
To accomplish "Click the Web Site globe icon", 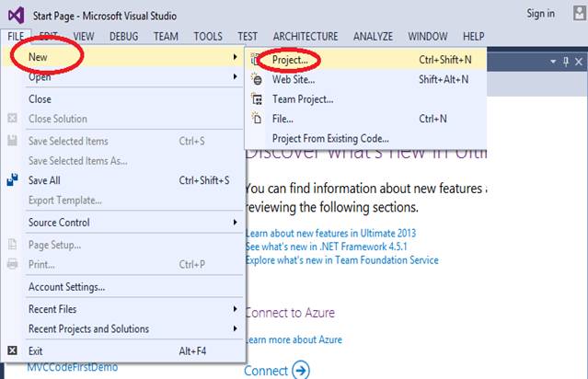I will tap(255, 79).
